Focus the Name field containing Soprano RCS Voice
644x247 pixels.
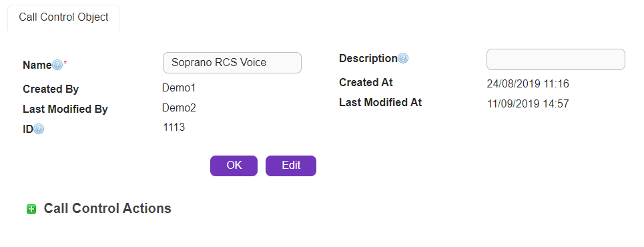click(x=232, y=63)
